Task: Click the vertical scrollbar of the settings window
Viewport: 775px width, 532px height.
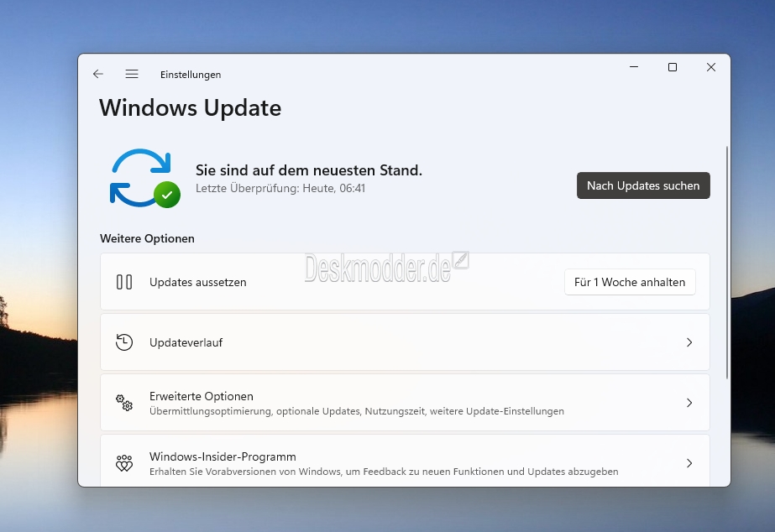Action: pos(726,263)
